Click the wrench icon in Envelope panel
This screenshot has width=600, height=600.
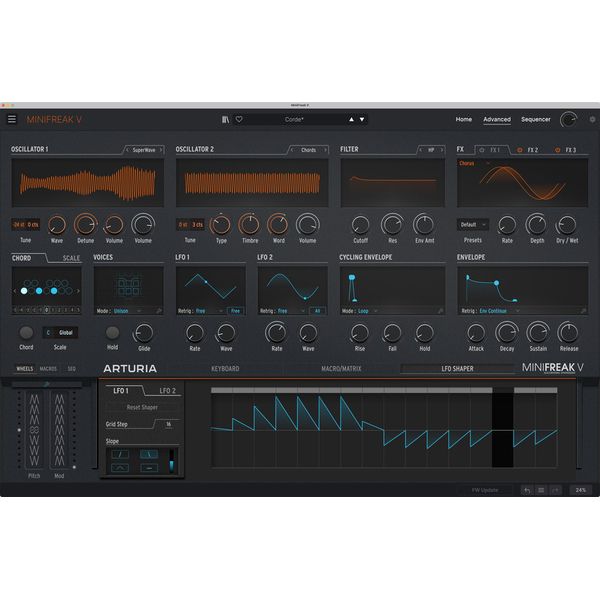pyautogui.click(x=584, y=311)
